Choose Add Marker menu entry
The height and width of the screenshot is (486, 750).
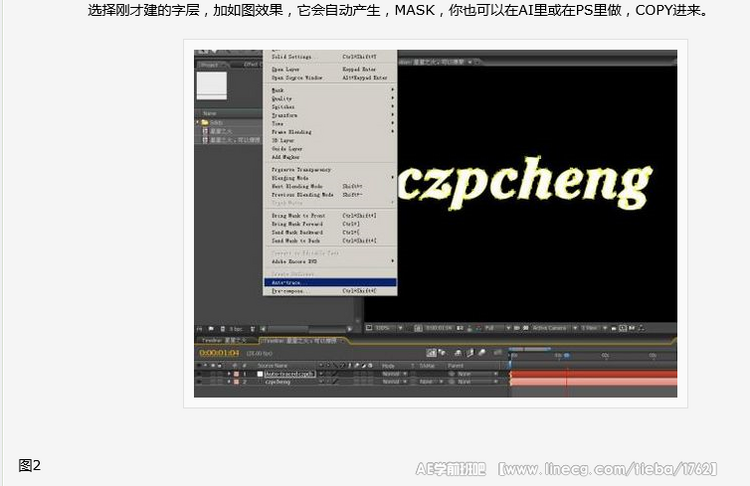click(x=330, y=157)
